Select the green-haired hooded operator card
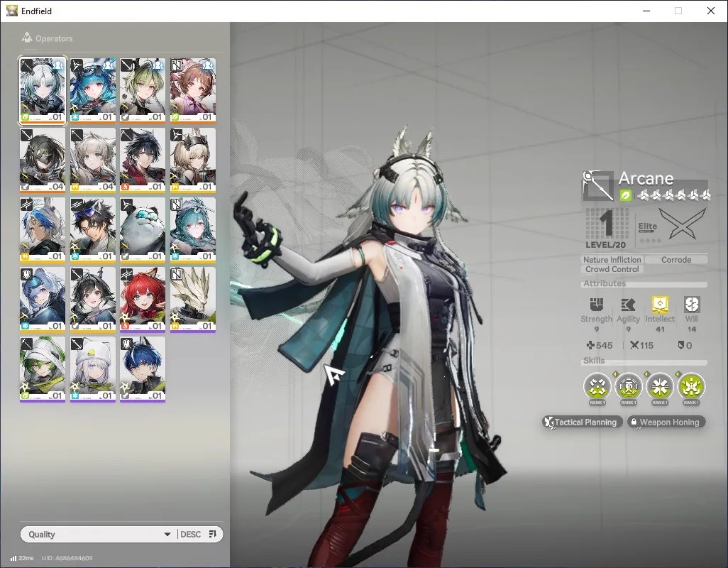728x568 pixels. pyautogui.click(x=43, y=369)
